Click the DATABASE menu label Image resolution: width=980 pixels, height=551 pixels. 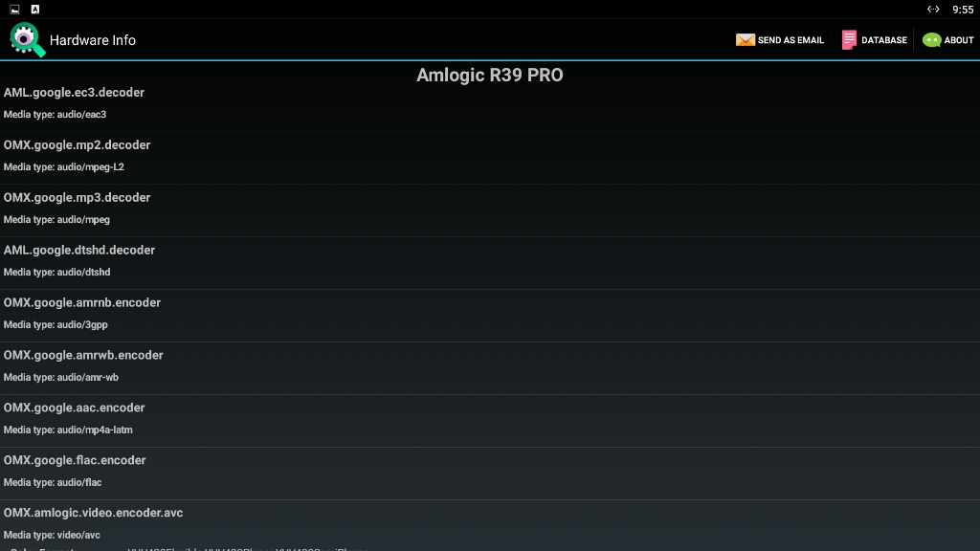(883, 40)
